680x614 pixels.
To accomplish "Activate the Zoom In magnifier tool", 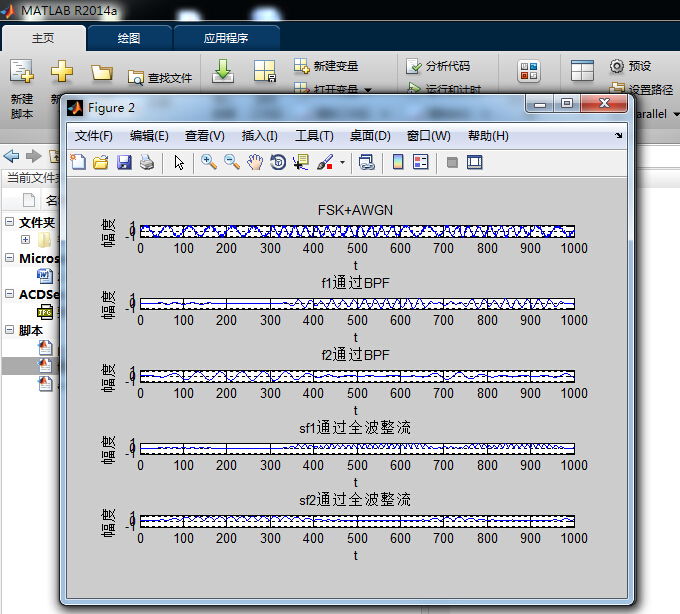I will pos(209,162).
